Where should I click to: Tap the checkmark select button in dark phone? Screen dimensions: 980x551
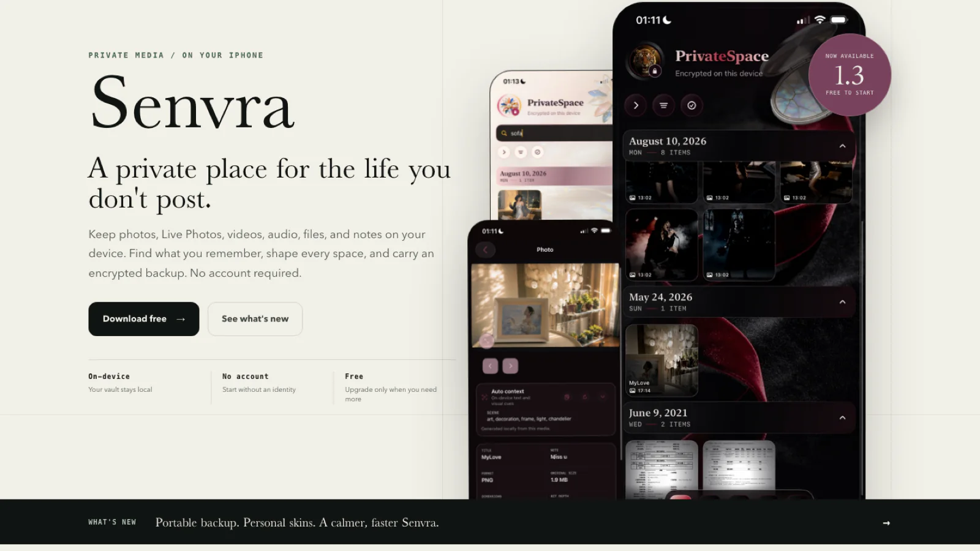pyautogui.click(x=692, y=105)
